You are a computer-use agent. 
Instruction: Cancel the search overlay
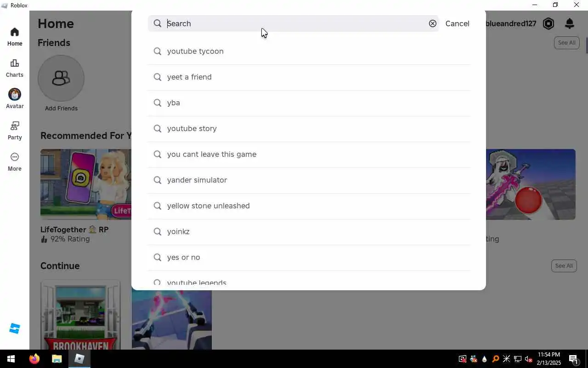pos(457,23)
